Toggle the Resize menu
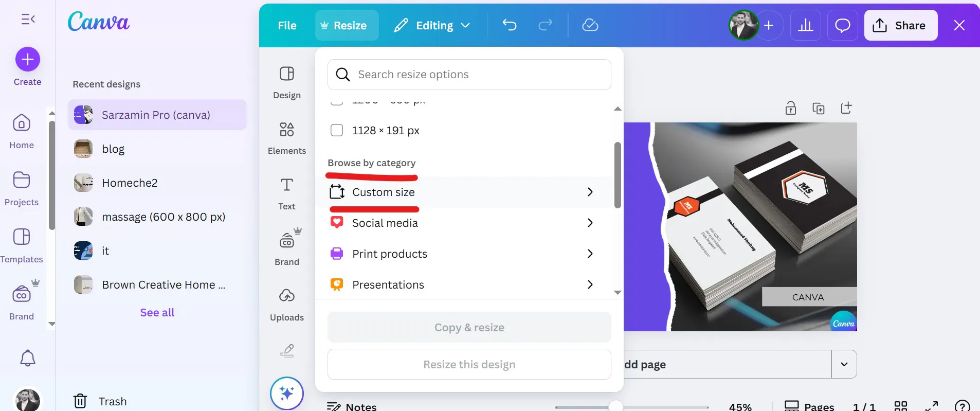 coord(347,25)
